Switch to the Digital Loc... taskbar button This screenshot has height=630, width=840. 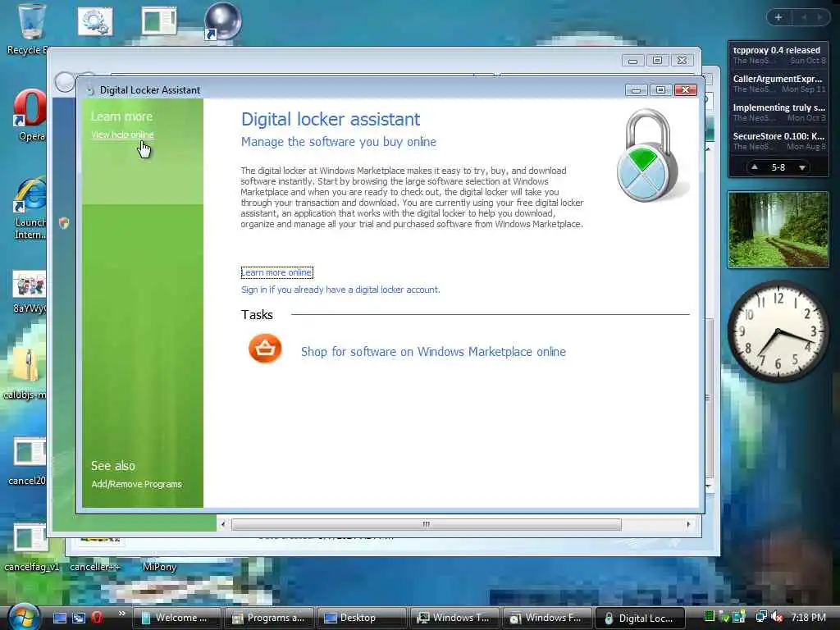[x=640, y=618]
